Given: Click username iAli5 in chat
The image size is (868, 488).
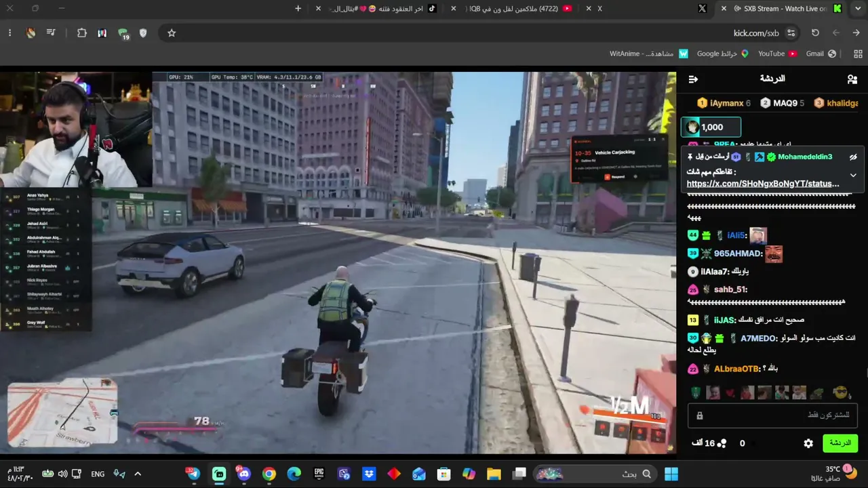Looking at the screenshot, I should pyautogui.click(x=736, y=235).
